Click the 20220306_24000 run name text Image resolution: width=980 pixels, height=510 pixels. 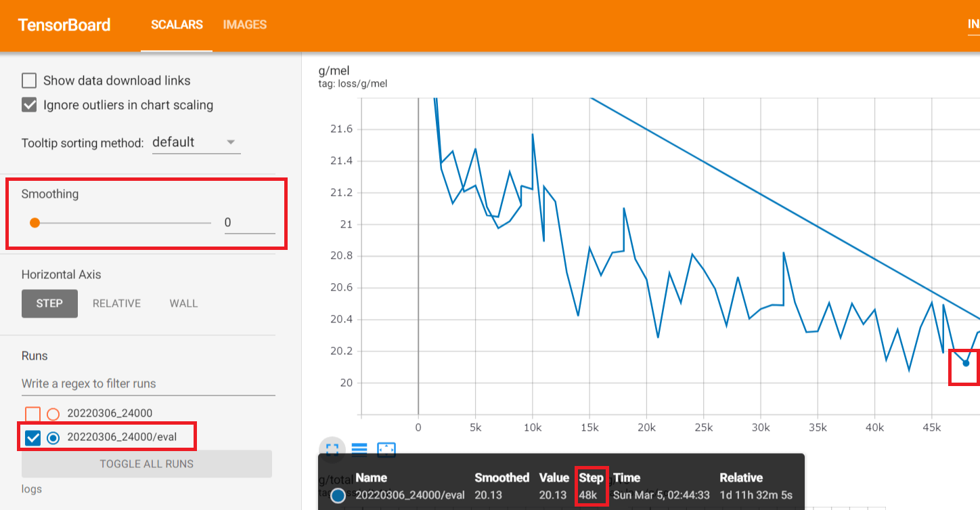click(110, 413)
